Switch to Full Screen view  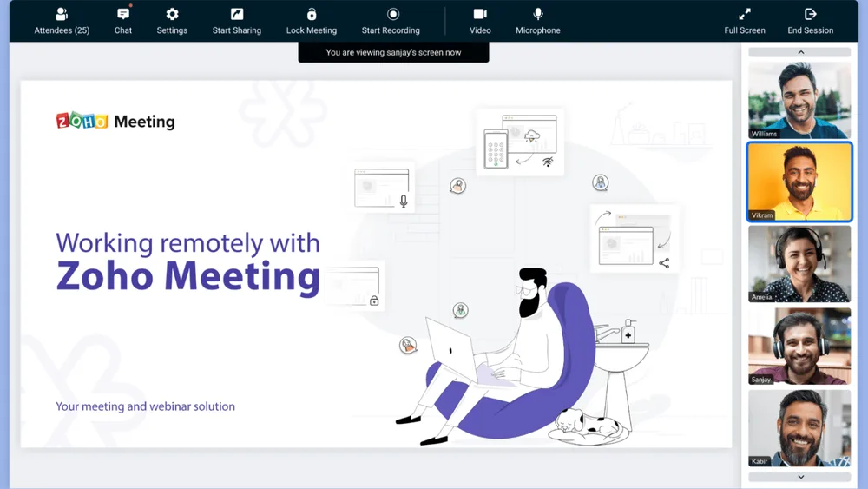pyautogui.click(x=745, y=21)
